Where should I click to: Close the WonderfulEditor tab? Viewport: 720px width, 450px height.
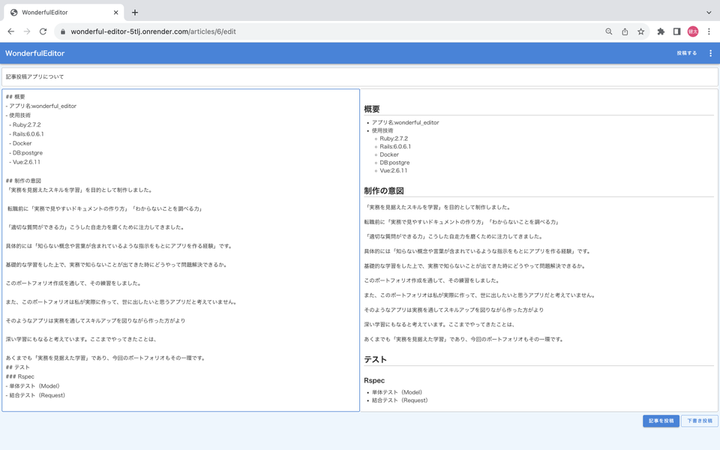pyautogui.click(x=116, y=12)
